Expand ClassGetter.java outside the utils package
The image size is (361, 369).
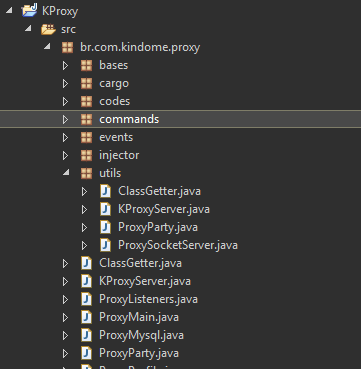[65, 263]
